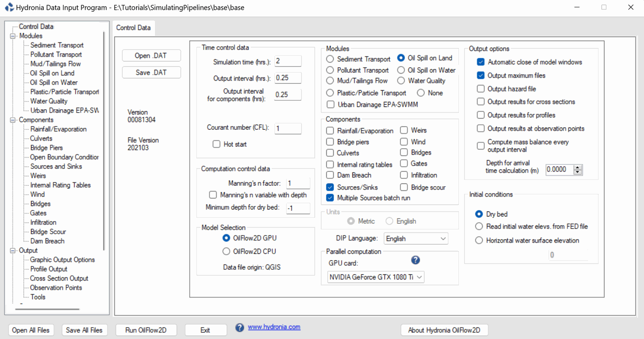This screenshot has width=644, height=339.
Task: Select Mud/Tailings Flow module radio
Action: click(330, 81)
